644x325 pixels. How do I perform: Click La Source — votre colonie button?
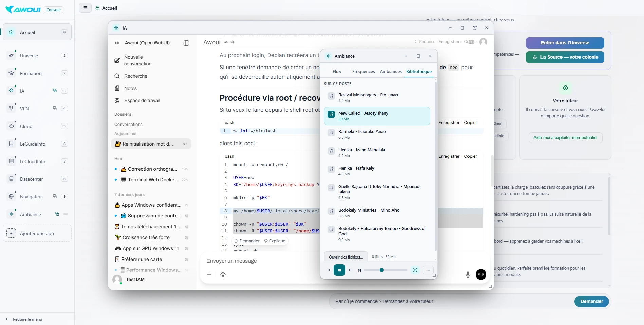pyautogui.click(x=565, y=57)
